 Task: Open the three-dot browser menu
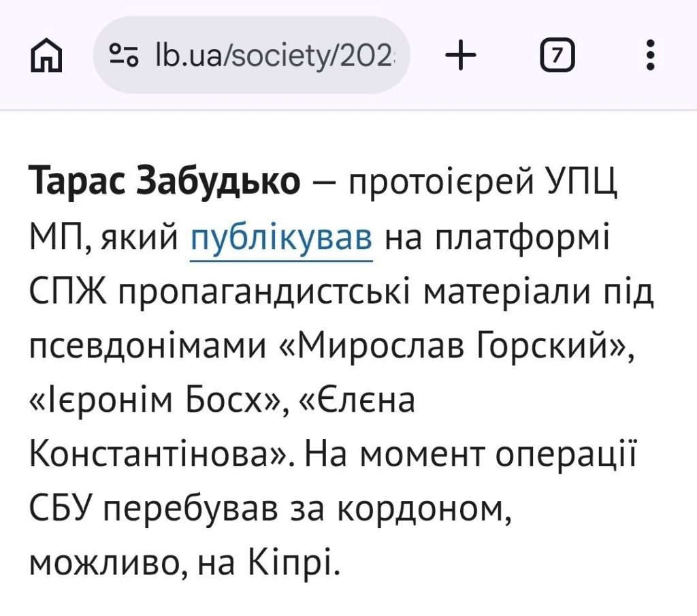pyautogui.click(x=651, y=55)
